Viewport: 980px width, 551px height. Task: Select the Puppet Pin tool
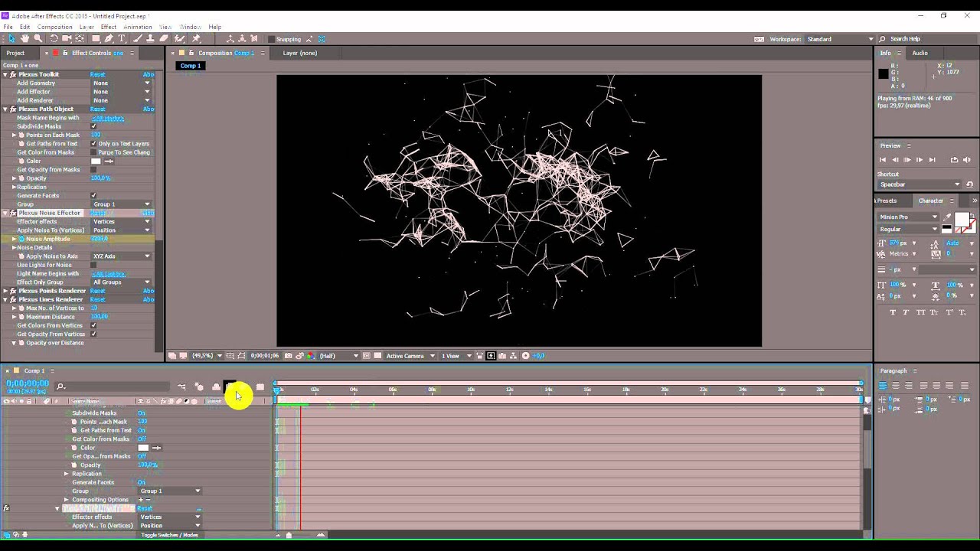click(x=196, y=38)
